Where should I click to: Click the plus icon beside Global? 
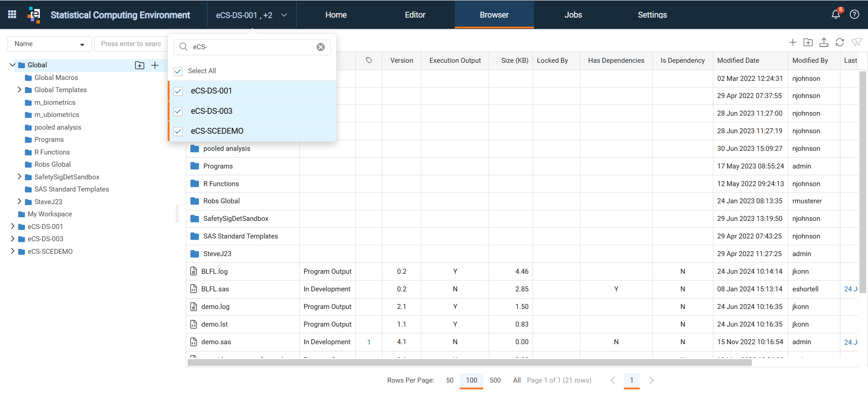click(155, 65)
